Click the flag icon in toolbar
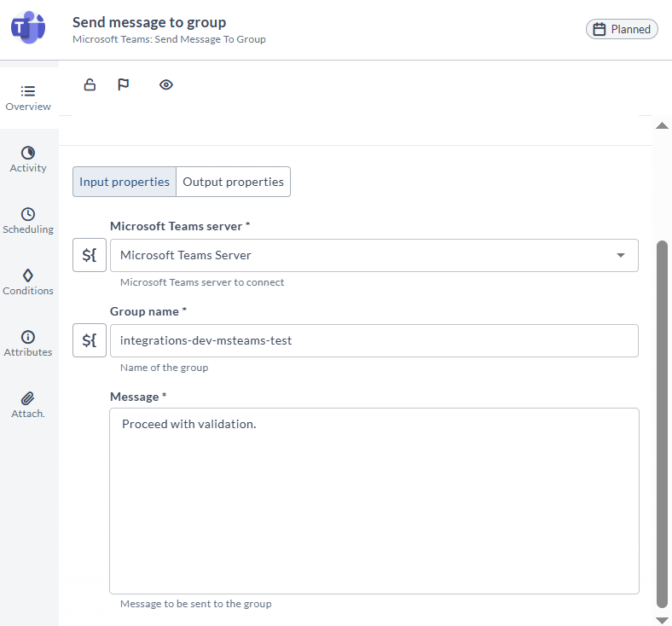The width and height of the screenshot is (672, 626). click(123, 84)
